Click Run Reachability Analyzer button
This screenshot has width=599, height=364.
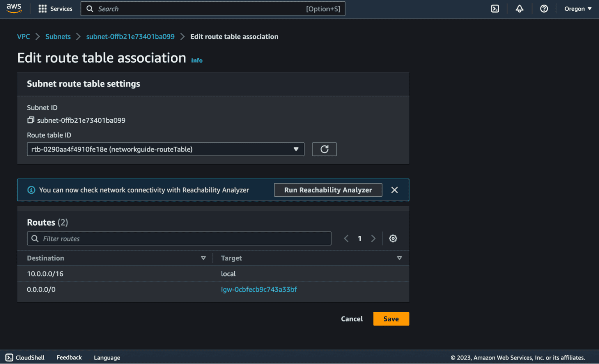(x=328, y=190)
